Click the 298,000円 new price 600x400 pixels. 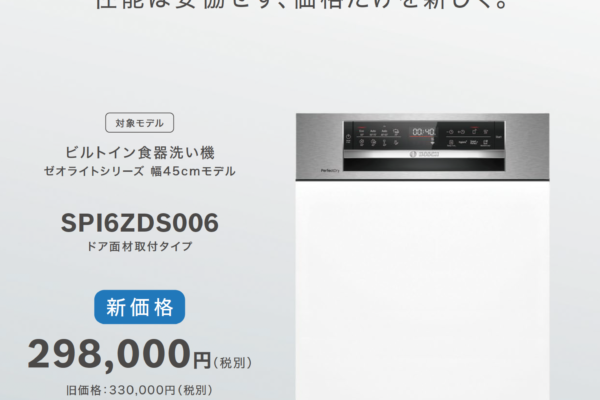[x=119, y=354]
